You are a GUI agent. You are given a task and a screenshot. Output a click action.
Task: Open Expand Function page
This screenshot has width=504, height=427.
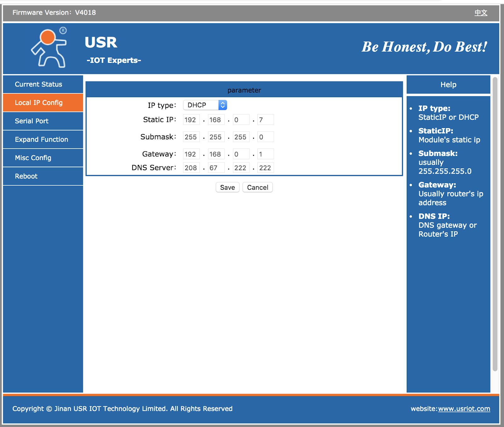click(x=43, y=139)
